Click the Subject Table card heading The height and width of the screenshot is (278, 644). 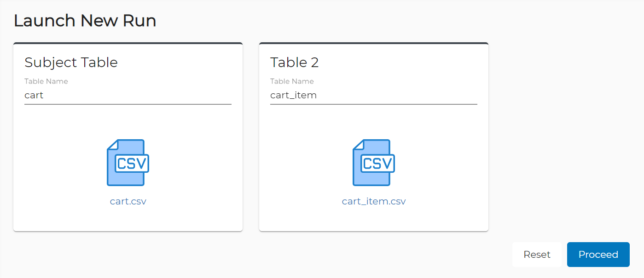coord(71,62)
